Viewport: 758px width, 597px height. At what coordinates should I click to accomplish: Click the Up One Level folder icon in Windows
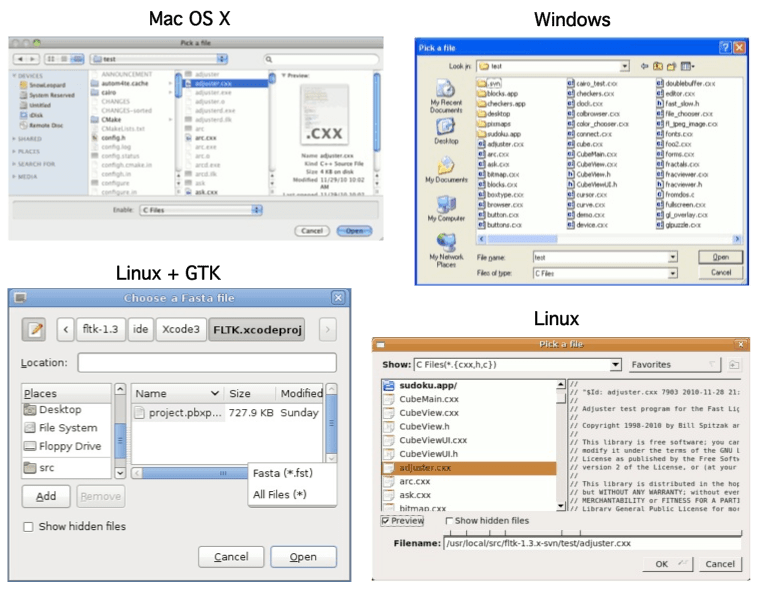pos(658,66)
